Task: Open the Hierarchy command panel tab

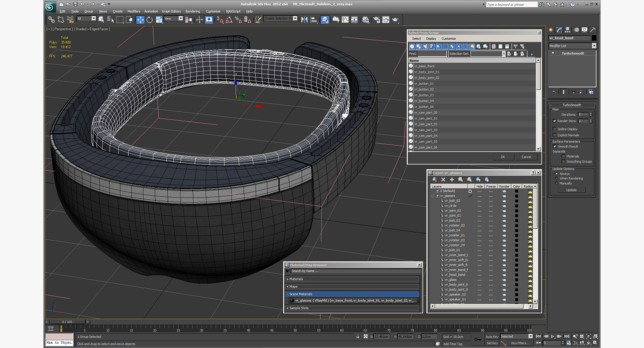Action: point(568,30)
